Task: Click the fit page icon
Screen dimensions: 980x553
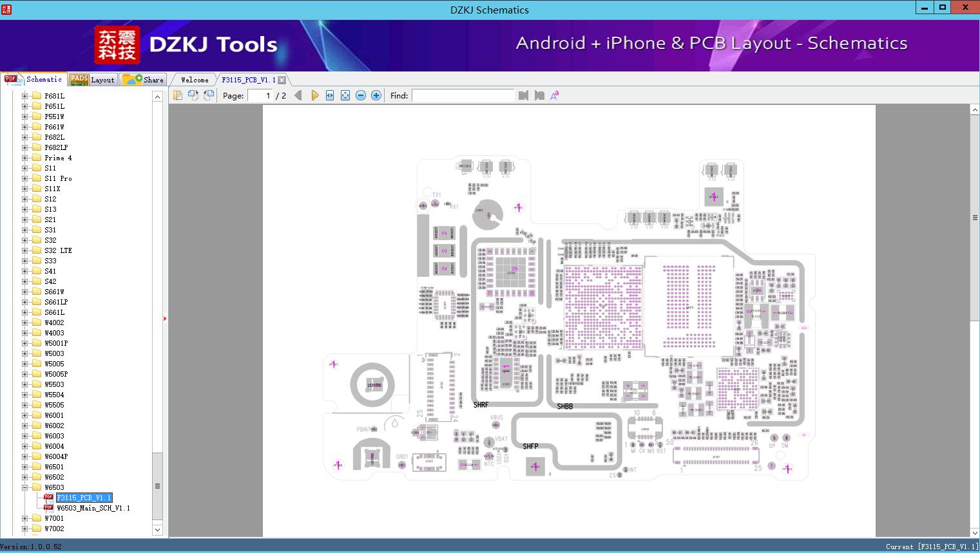Action: pos(345,95)
